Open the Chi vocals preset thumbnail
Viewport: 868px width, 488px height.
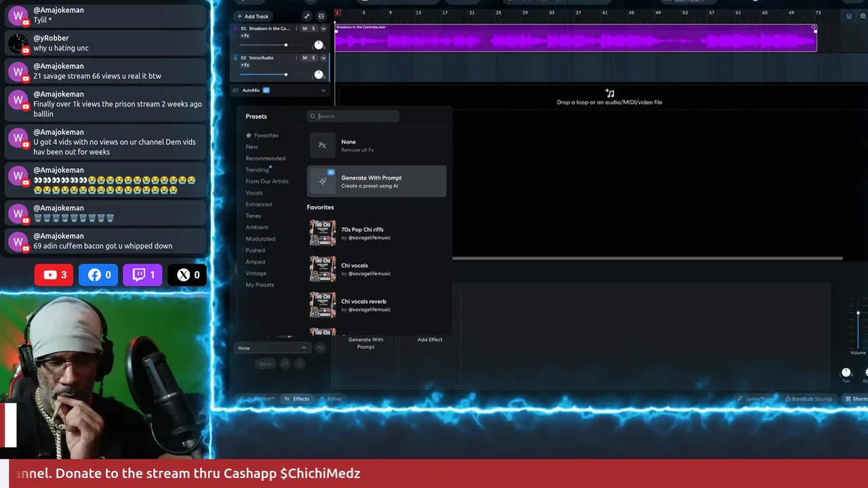(323, 269)
